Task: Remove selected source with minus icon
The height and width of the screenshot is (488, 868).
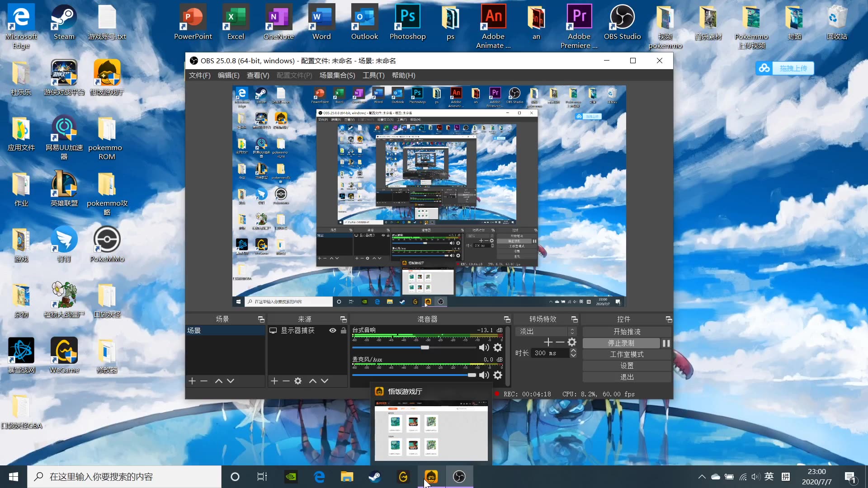Action: pos(286,381)
